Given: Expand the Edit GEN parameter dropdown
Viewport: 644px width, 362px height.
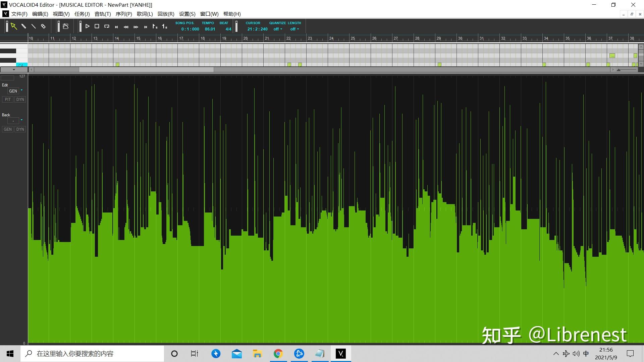Looking at the screenshot, I should pos(21,90).
